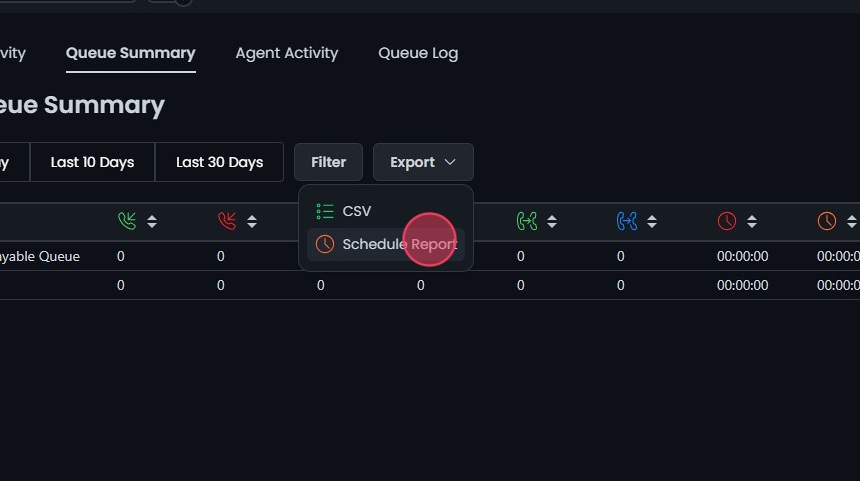Toggle sort arrows beside green transfer icon

(552, 221)
